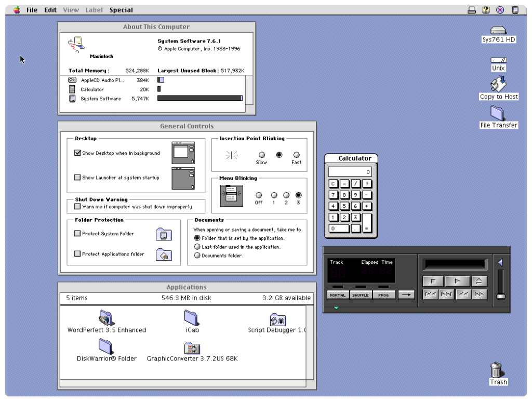Select the GraphicConverter 3.7.2US 68K icon
The image size is (532, 402).
(192, 349)
